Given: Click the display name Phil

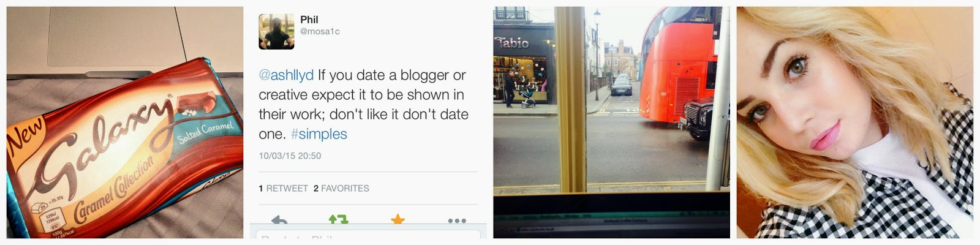Looking at the screenshot, I should point(309,20).
